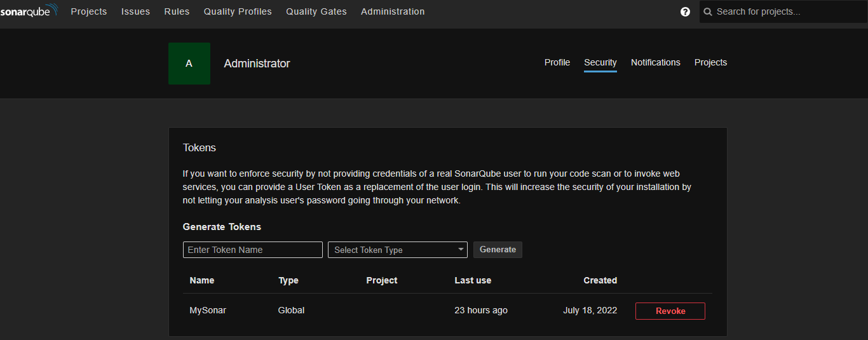Open Quality Gates
The width and height of the screenshot is (868, 340).
[x=316, y=11]
